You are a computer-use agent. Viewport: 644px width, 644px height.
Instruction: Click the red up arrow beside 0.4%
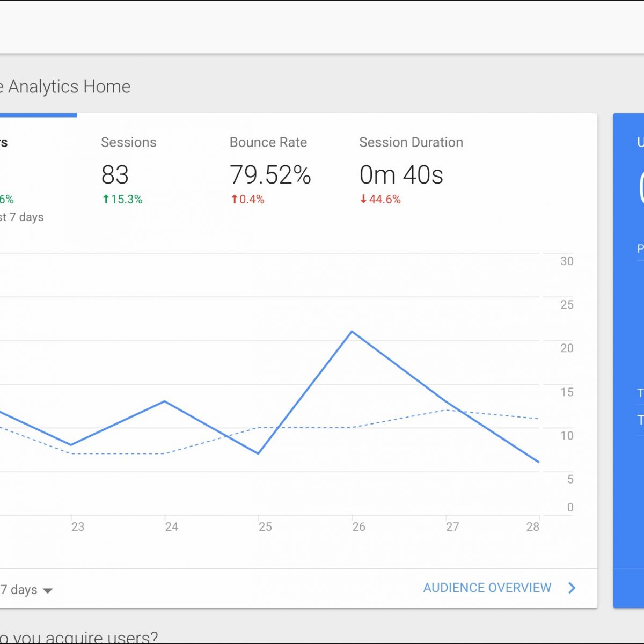tap(235, 200)
